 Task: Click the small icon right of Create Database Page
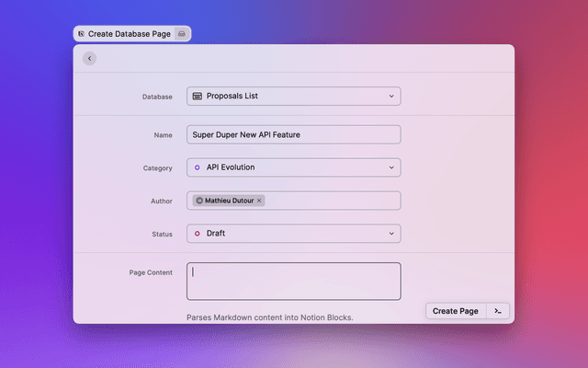tap(182, 33)
